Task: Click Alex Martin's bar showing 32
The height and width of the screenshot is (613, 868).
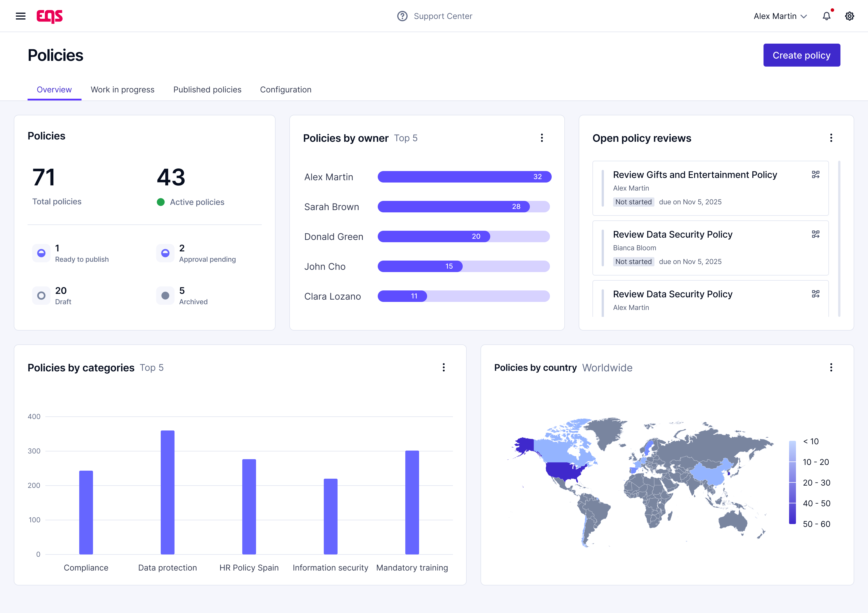Action: [x=464, y=176]
